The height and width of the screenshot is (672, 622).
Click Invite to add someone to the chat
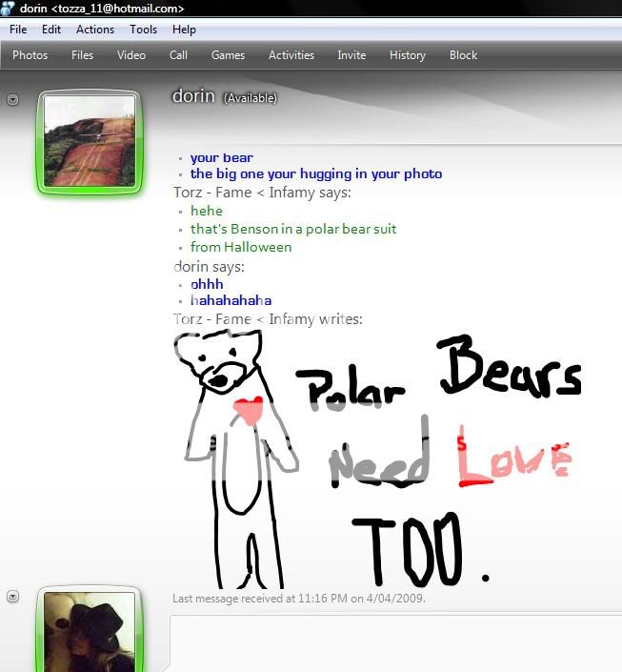[351, 55]
